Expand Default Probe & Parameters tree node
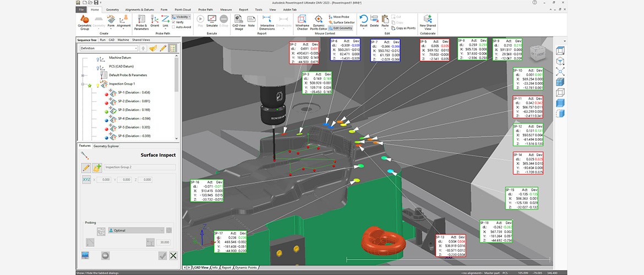The height and width of the screenshot is (275, 644). [x=83, y=75]
